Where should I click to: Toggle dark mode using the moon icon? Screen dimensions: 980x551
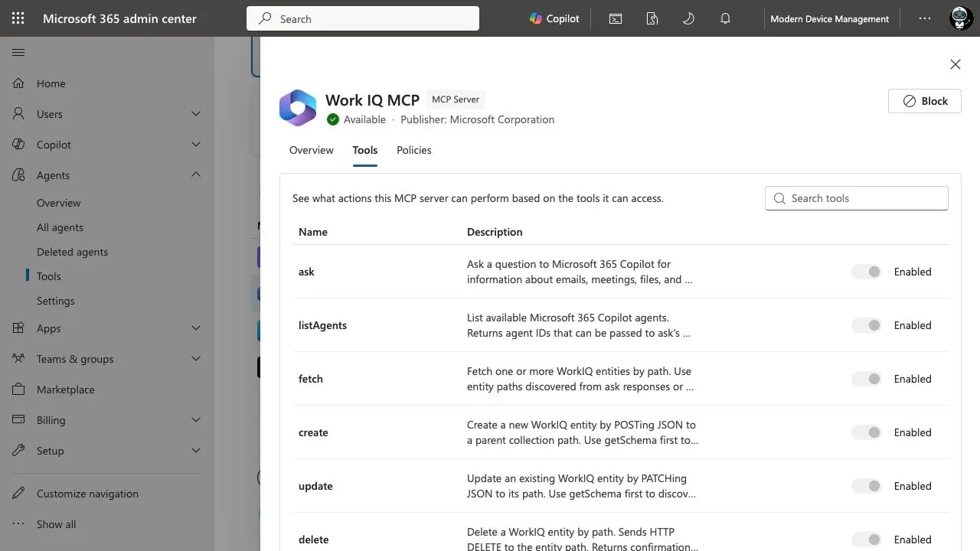pos(688,18)
